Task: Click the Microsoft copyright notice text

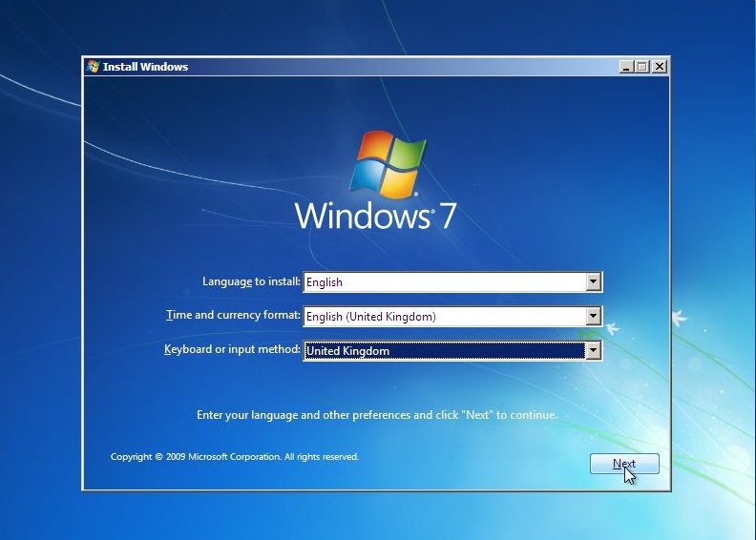Action: tap(235, 457)
